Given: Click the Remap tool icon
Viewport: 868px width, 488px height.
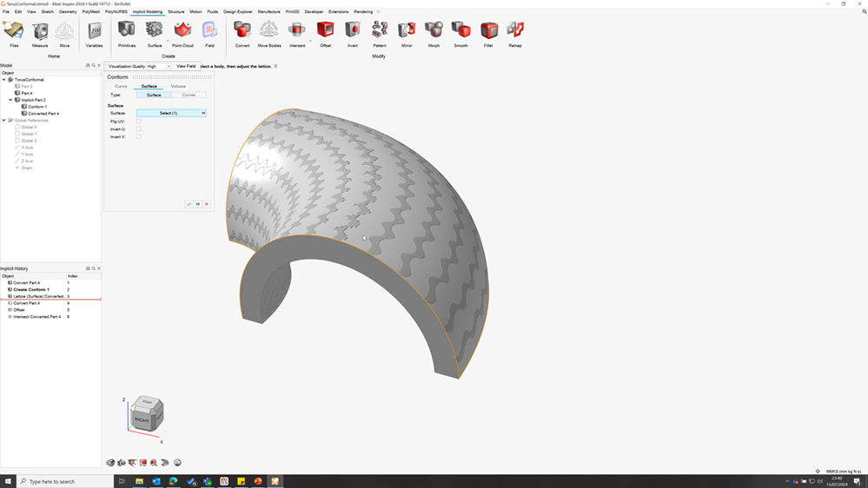Looking at the screenshot, I should [515, 31].
